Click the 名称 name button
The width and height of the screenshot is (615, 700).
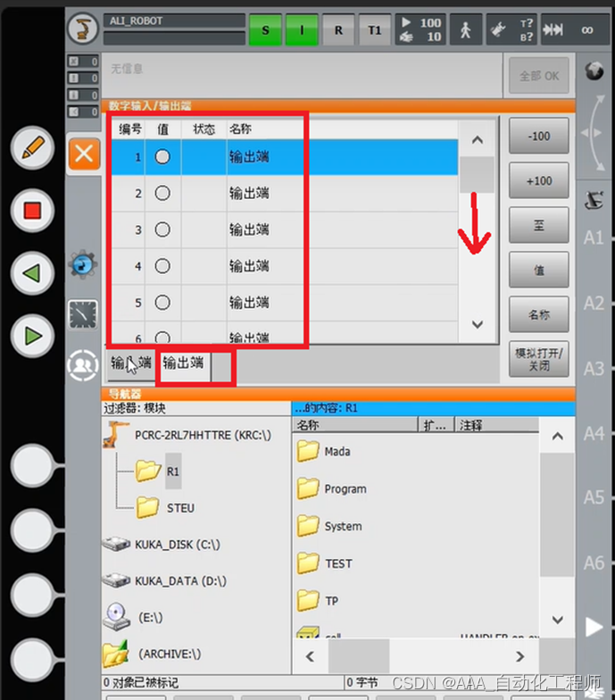pos(539,314)
